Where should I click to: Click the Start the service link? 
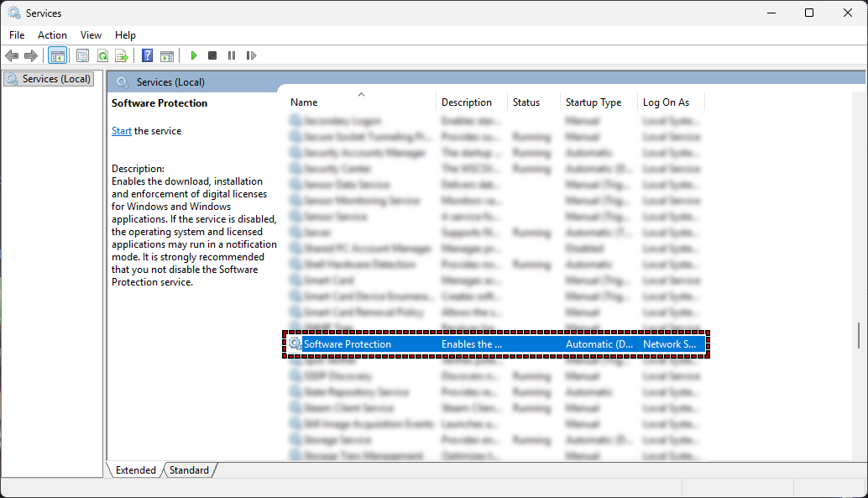coord(122,131)
